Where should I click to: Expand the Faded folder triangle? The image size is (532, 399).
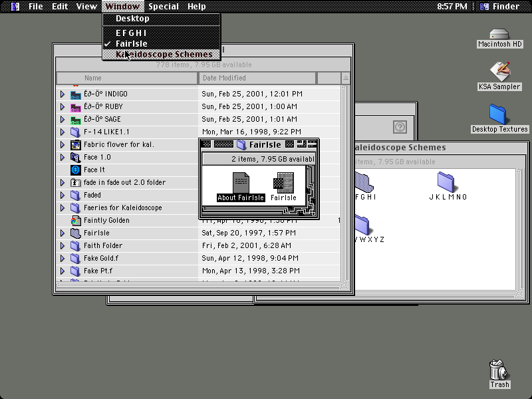pyautogui.click(x=63, y=195)
